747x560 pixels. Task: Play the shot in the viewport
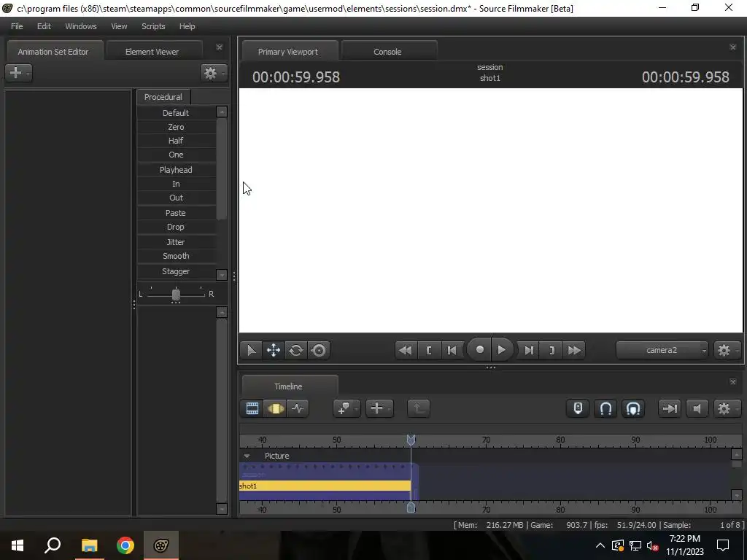click(x=502, y=350)
